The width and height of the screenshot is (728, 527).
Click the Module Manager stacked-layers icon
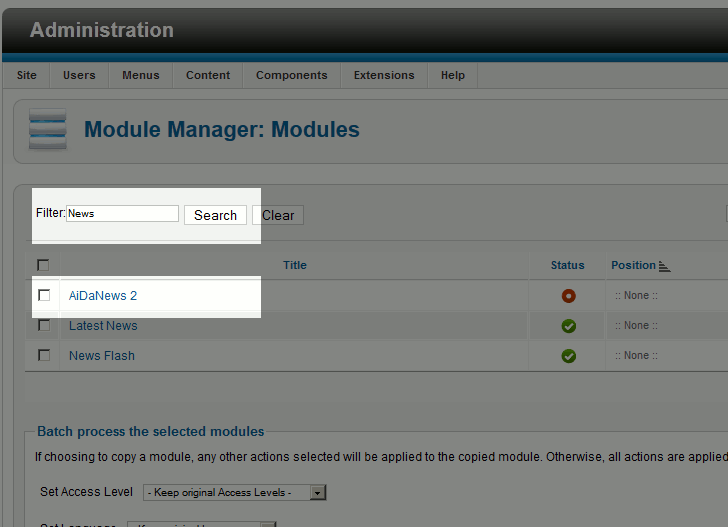48,129
